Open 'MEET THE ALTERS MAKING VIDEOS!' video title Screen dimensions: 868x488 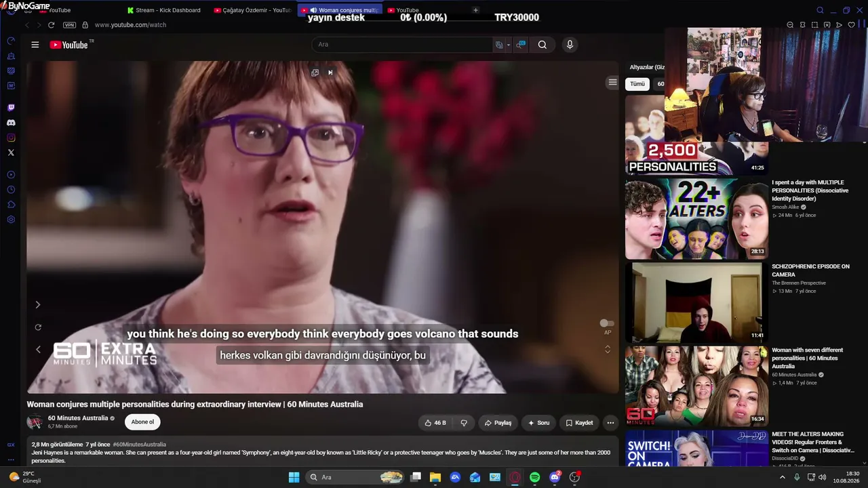point(812,442)
